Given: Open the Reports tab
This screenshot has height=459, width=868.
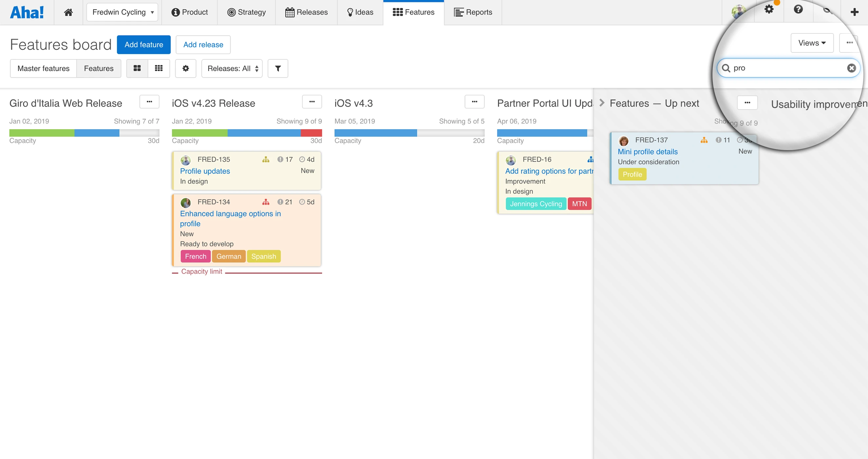Looking at the screenshot, I should click(473, 12).
